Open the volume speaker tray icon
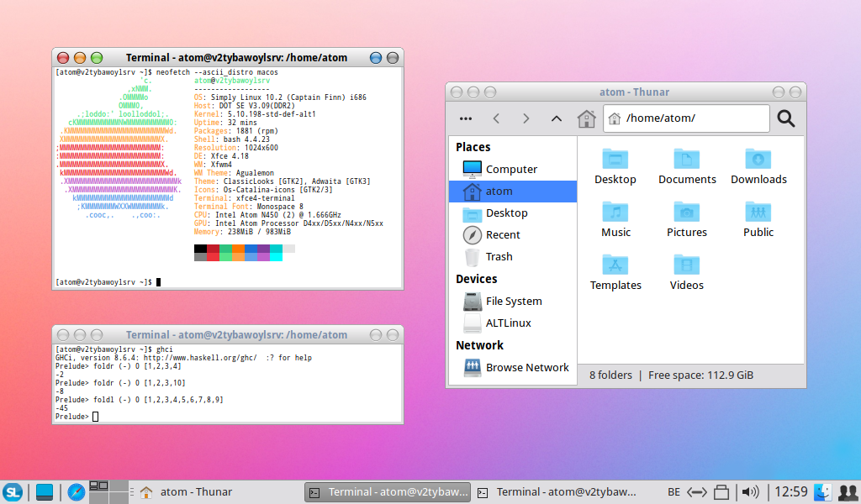The image size is (861, 504). 750,492
